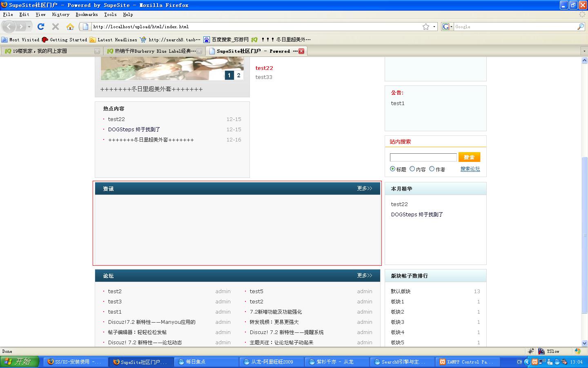
Task: Open the 转发视频：更易更强大 post
Action: [274, 322]
